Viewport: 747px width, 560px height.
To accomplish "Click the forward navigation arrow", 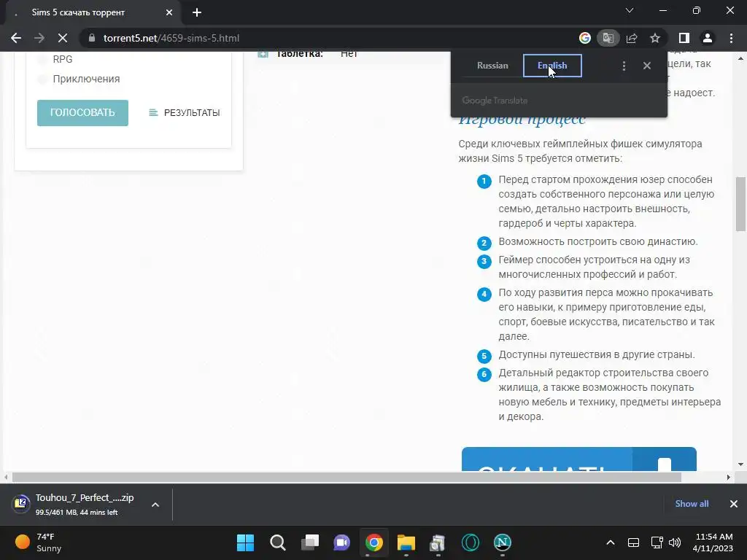I will coord(39,38).
